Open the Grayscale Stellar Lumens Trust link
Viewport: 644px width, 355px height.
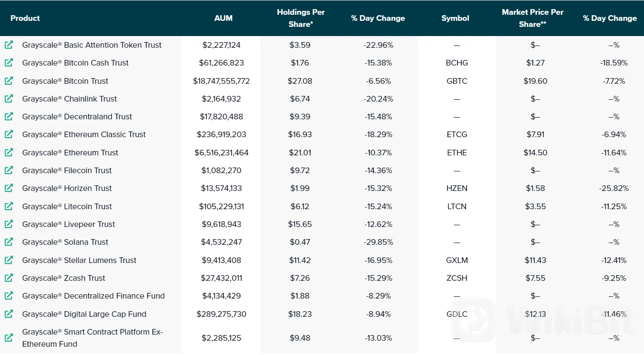(x=79, y=260)
